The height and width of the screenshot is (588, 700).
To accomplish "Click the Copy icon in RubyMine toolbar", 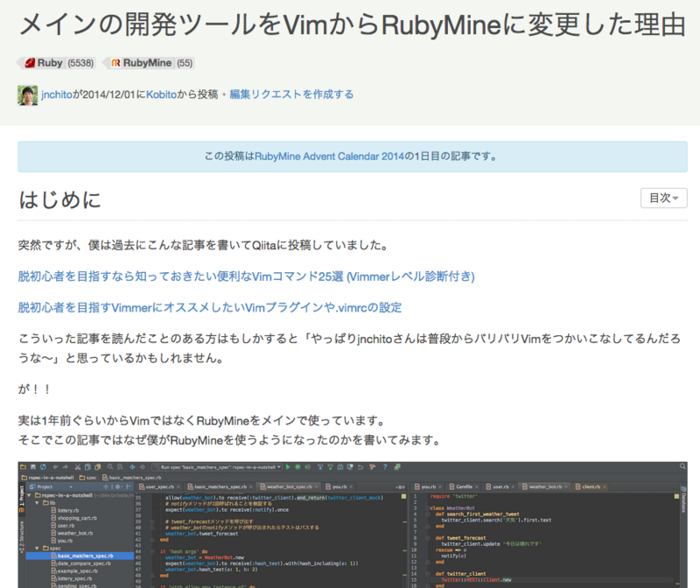I will (x=87, y=467).
